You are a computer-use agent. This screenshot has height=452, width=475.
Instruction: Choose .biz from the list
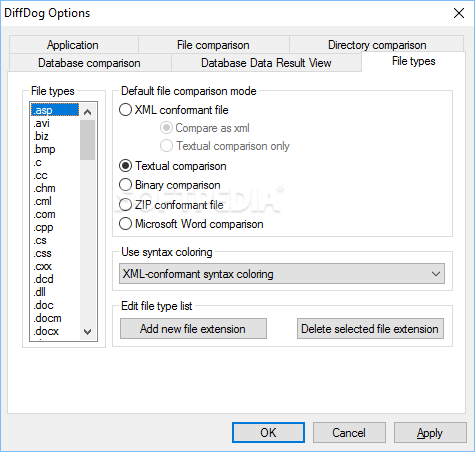click(x=55, y=136)
